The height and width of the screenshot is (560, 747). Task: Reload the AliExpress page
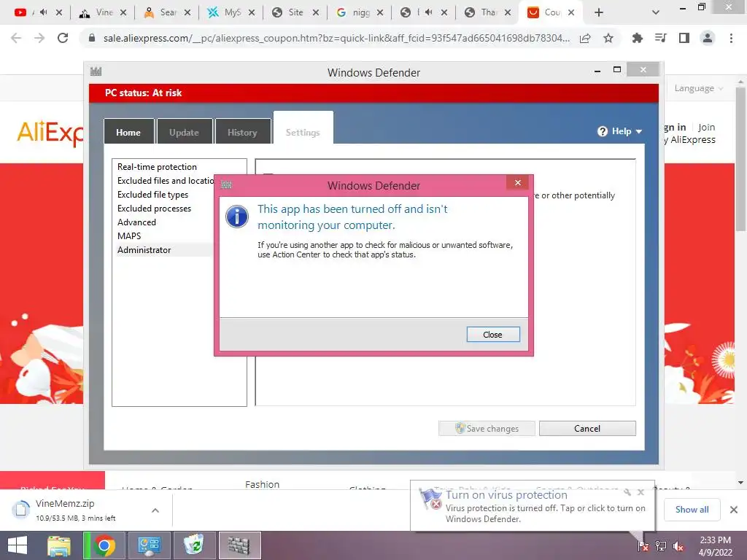[63, 38]
